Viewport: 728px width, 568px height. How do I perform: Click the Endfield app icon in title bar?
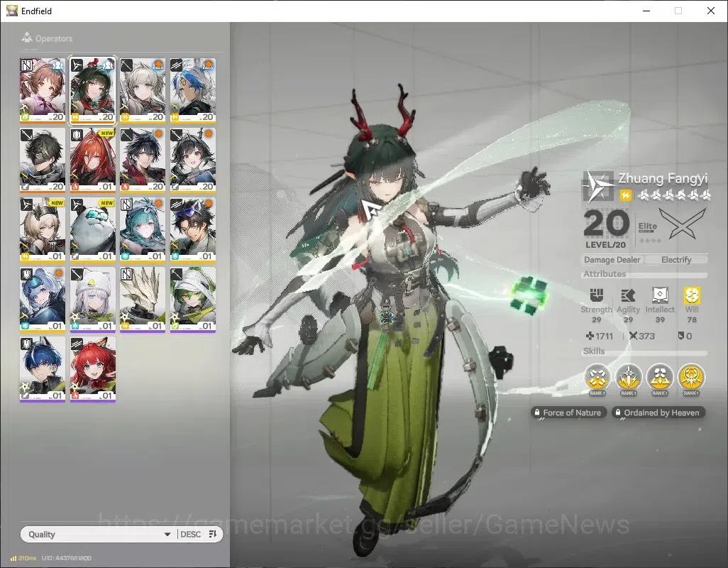[x=11, y=10]
